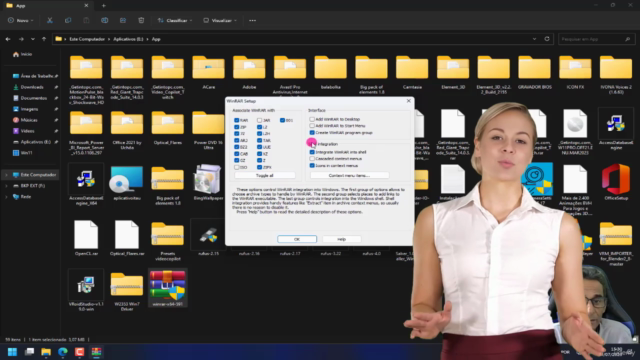Toggle Integrate WinRAR into shell
The image size is (640, 360).
coord(312,152)
